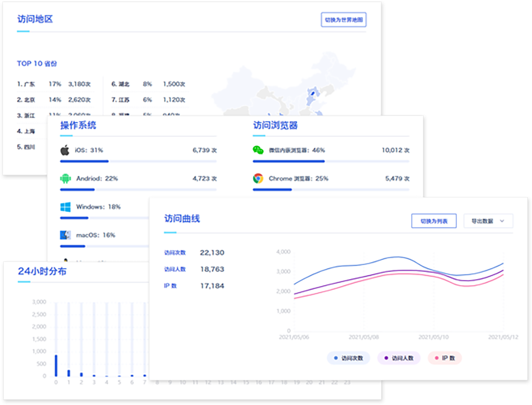Viewport: 532px width, 405px height.
Task: Toggle the 访问次数 legend series
Action: (x=349, y=358)
